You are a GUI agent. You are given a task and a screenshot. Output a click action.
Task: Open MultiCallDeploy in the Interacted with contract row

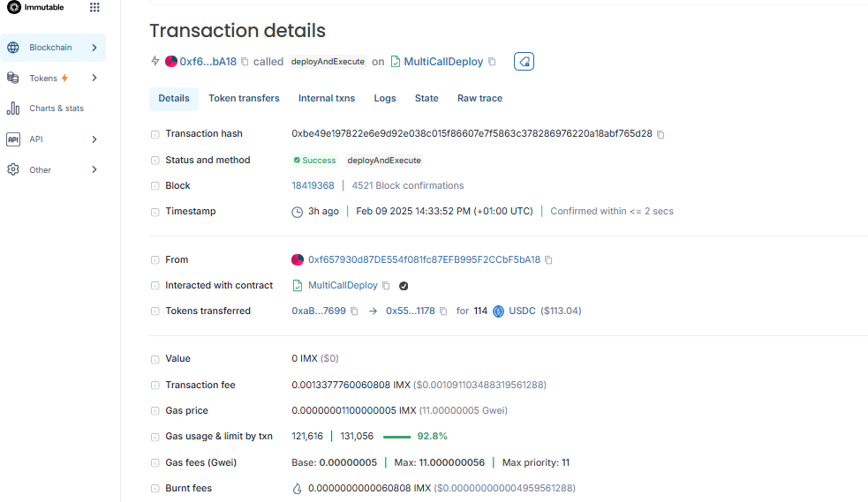pos(343,285)
